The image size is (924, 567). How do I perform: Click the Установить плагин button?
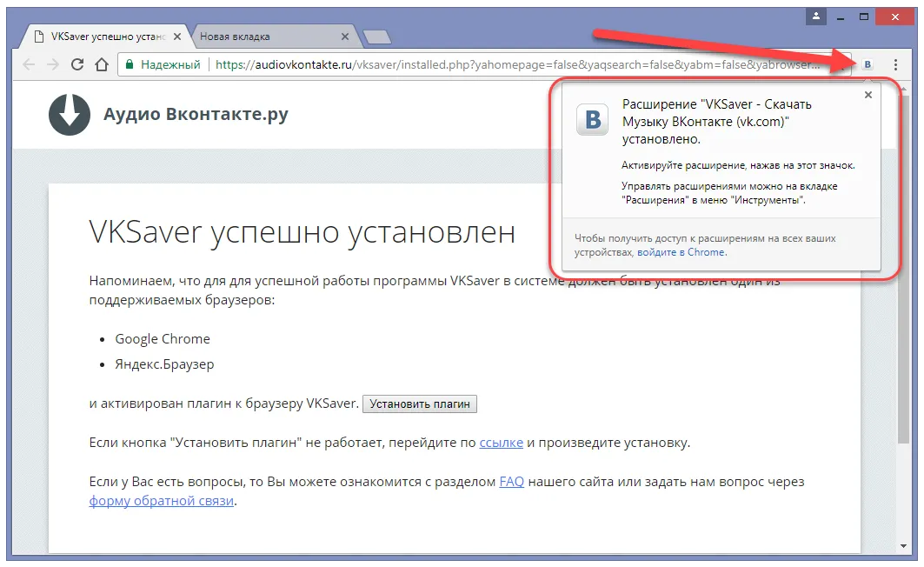[420, 404]
